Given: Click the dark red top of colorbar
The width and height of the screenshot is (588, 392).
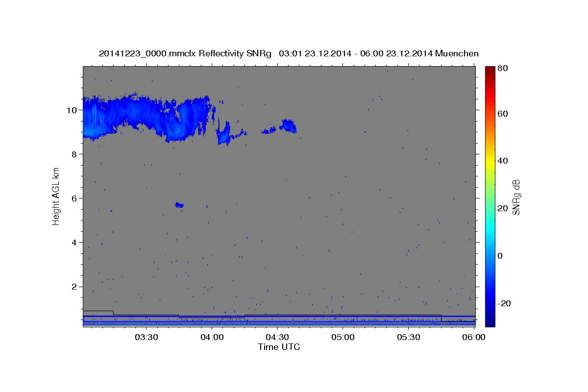Looking at the screenshot, I should (490, 70).
